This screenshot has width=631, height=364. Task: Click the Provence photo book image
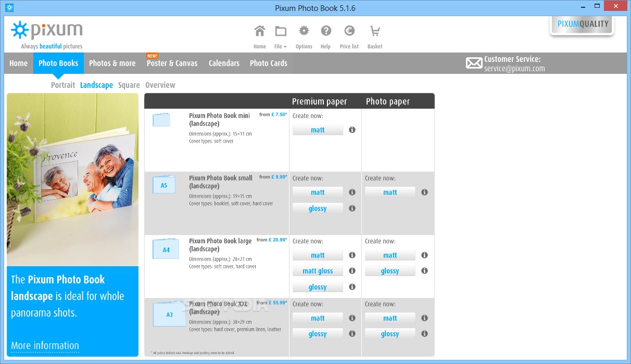[x=73, y=180]
